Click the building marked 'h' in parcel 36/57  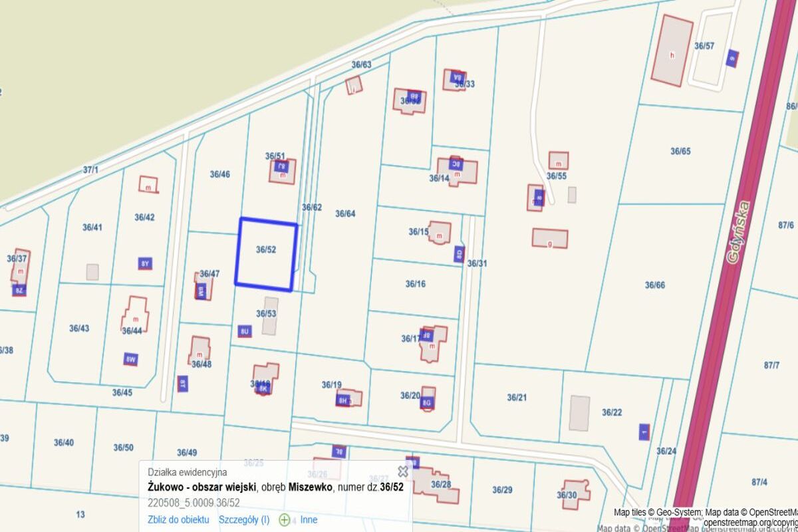click(x=672, y=51)
